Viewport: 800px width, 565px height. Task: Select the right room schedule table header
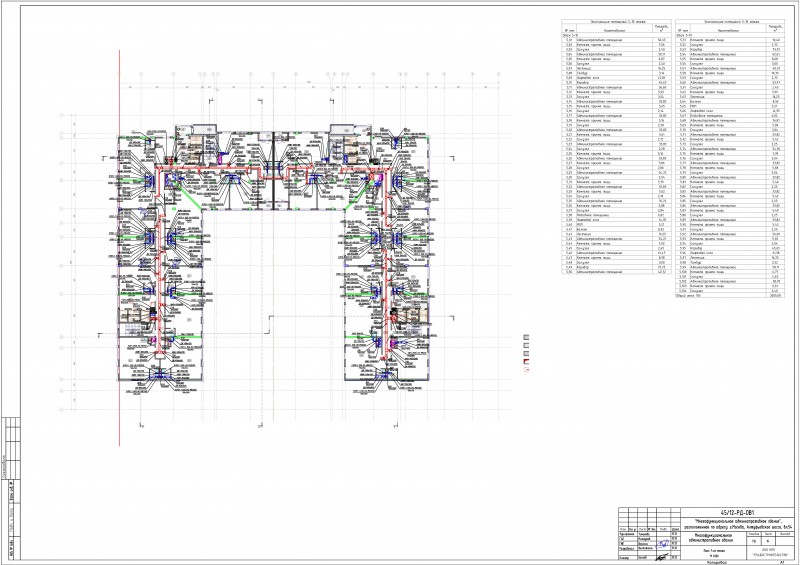point(731,22)
